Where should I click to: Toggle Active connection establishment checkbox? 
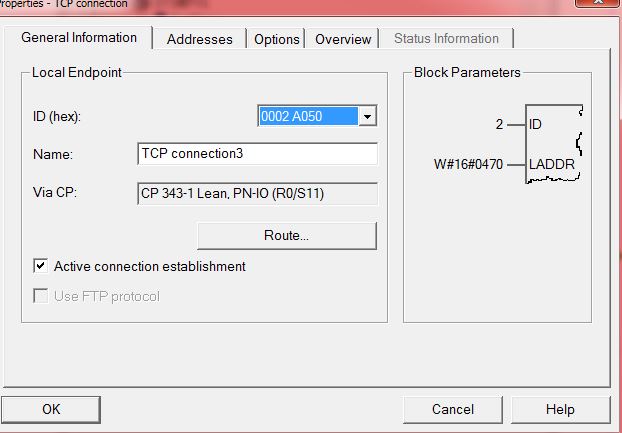coord(41,266)
